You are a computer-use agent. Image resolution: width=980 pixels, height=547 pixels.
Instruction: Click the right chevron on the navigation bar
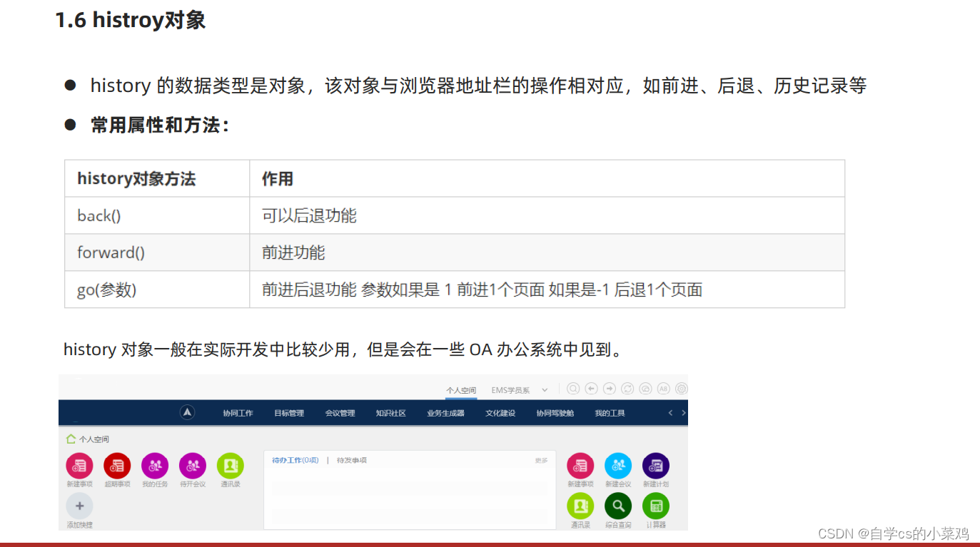click(x=684, y=413)
